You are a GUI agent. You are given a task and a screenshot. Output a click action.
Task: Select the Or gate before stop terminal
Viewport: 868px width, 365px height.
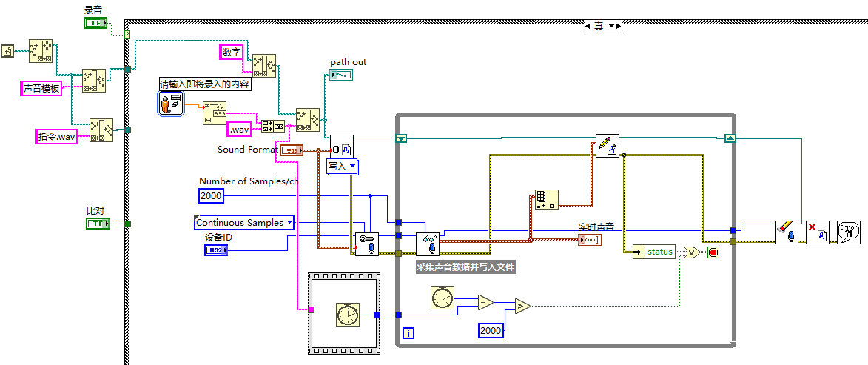coord(692,252)
